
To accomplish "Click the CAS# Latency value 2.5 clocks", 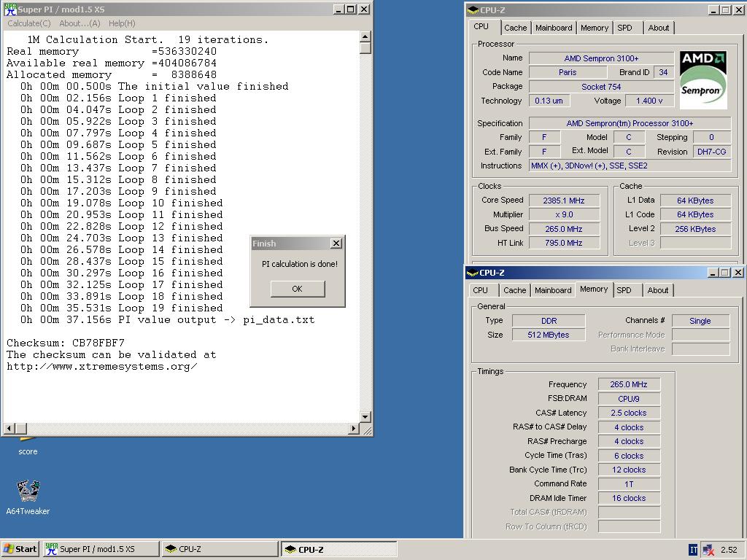I will pyautogui.click(x=629, y=413).
